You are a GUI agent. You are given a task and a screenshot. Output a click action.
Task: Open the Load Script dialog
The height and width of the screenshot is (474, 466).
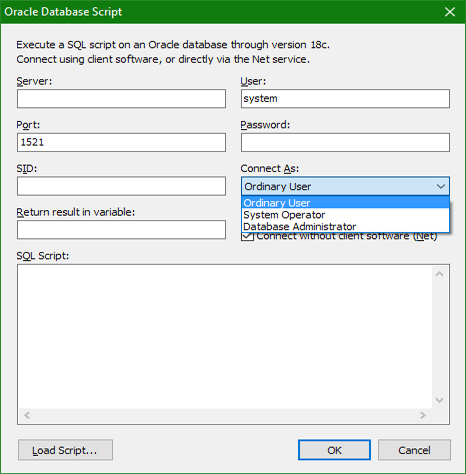tap(65, 450)
